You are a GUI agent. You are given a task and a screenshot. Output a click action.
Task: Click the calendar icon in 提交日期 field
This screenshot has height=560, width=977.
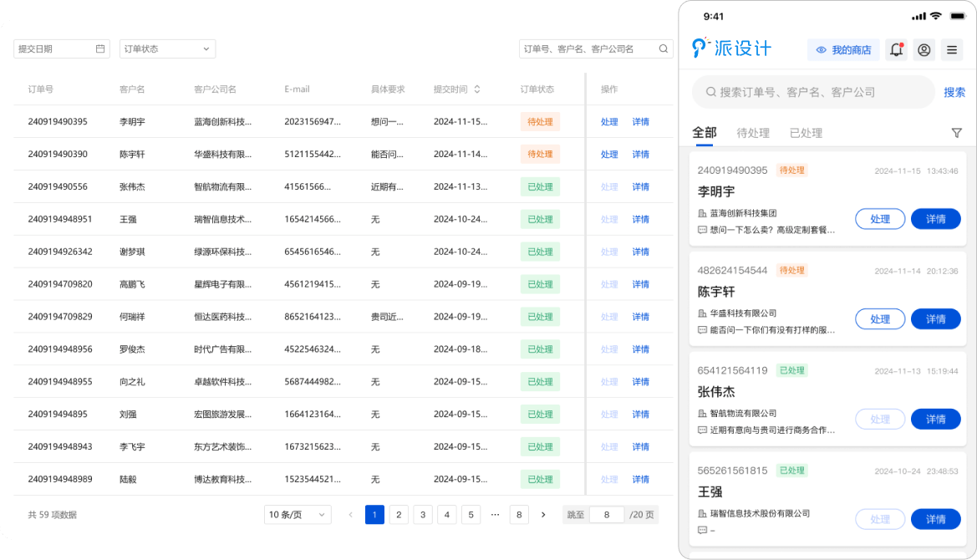point(100,49)
